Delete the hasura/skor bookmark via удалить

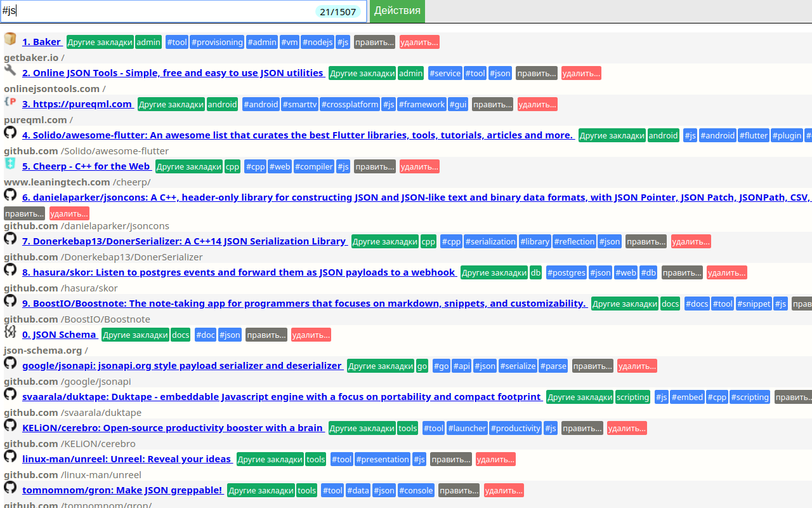[x=727, y=272]
